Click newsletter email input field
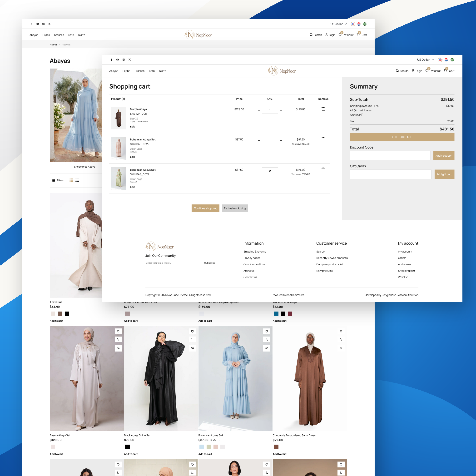The image size is (476, 476). click(174, 263)
